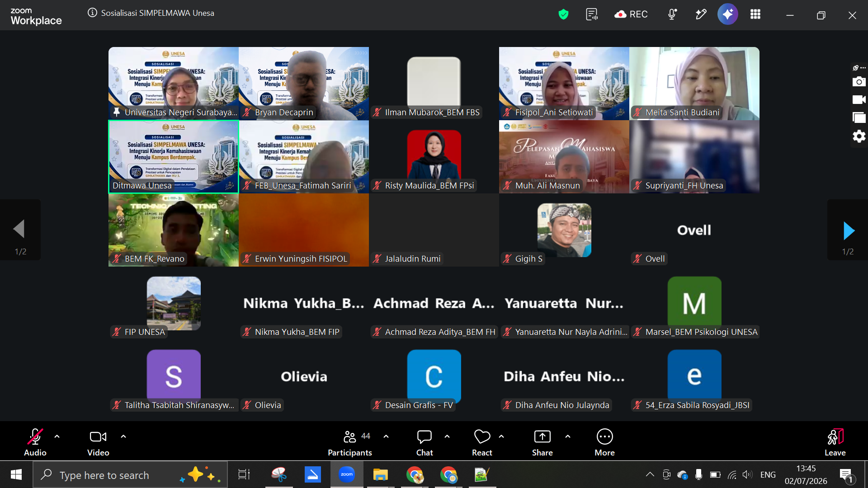Open the taskbar volume control

pyautogui.click(x=747, y=474)
